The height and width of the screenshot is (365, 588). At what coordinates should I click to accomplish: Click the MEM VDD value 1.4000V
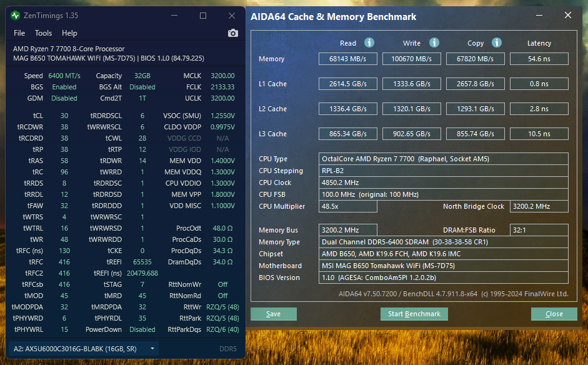(x=222, y=161)
